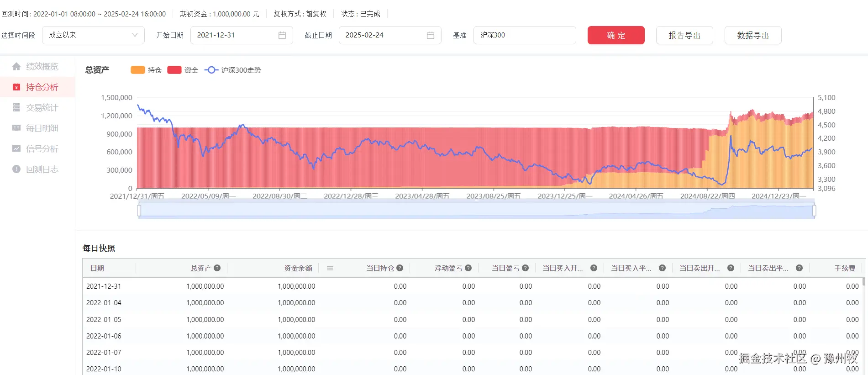Go to 持仓分析 menu item

pos(37,87)
